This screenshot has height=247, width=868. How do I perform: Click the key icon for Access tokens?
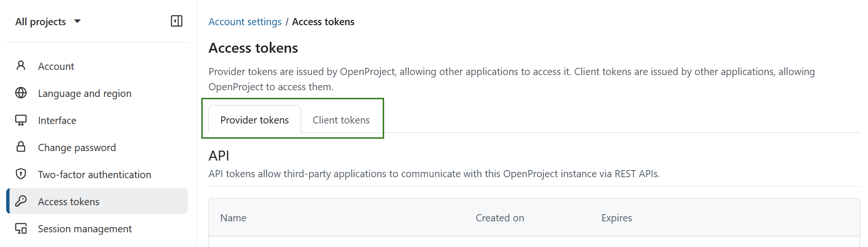click(21, 201)
